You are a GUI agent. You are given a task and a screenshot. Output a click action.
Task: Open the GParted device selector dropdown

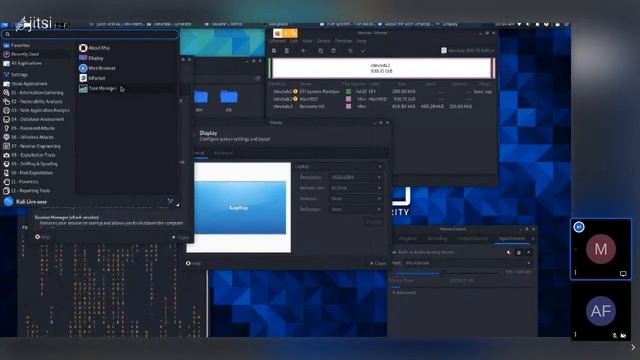point(467,51)
